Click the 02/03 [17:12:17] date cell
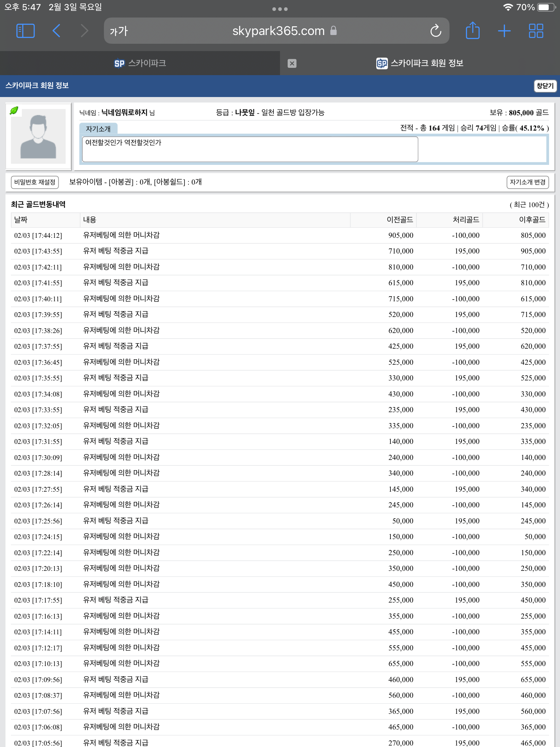Screen dimensions: 560x747 (38, 648)
